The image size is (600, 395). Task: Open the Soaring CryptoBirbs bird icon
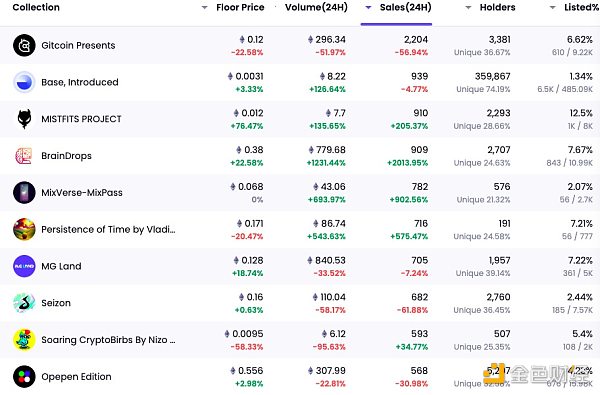24,340
